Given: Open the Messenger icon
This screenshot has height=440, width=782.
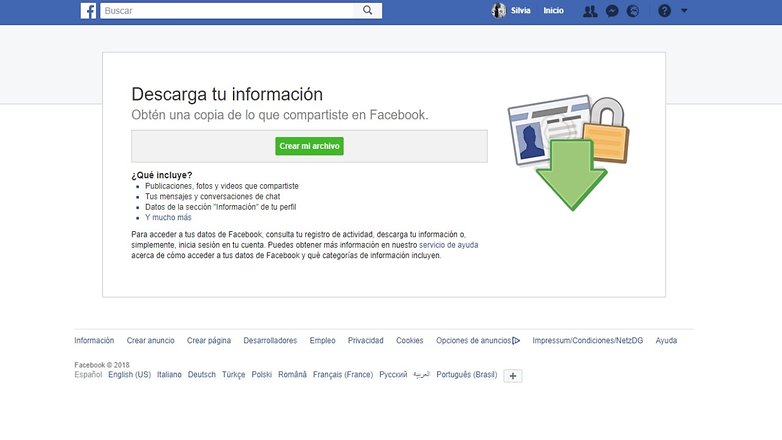Looking at the screenshot, I should pyautogui.click(x=612, y=11).
